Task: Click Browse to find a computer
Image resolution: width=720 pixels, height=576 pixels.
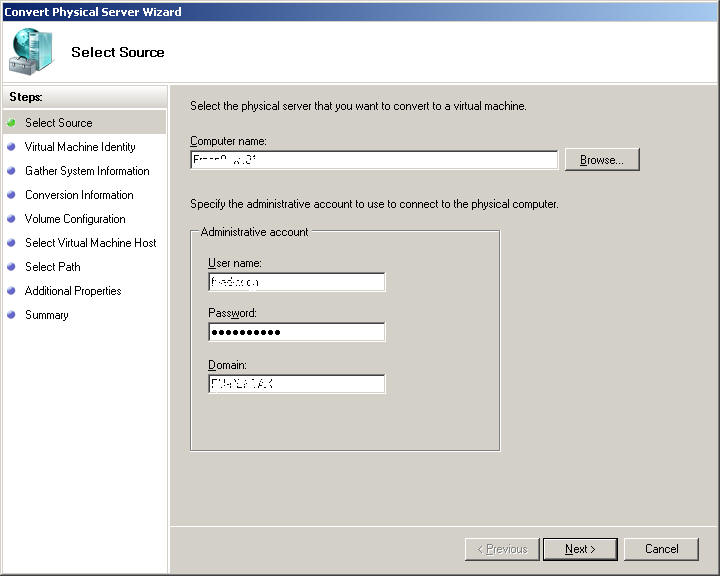Action: coord(602,160)
